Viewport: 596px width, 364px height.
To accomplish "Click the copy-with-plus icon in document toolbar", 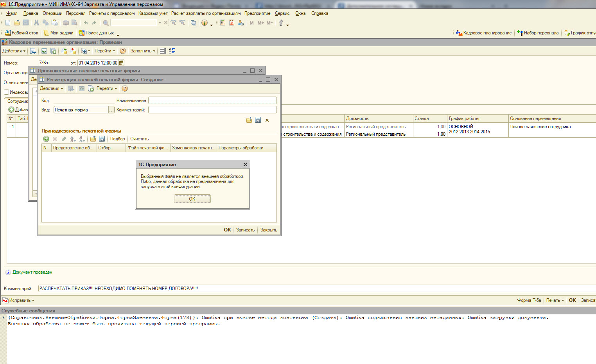I will pos(54,51).
